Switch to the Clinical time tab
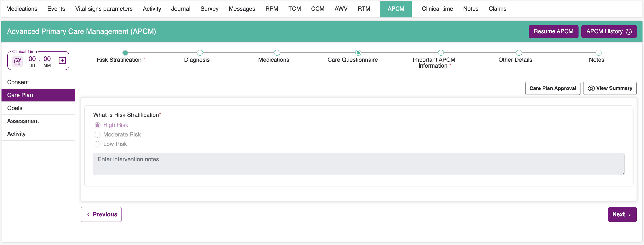This screenshot has width=644, height=245. pyautogui.click(x=437, y=9)
